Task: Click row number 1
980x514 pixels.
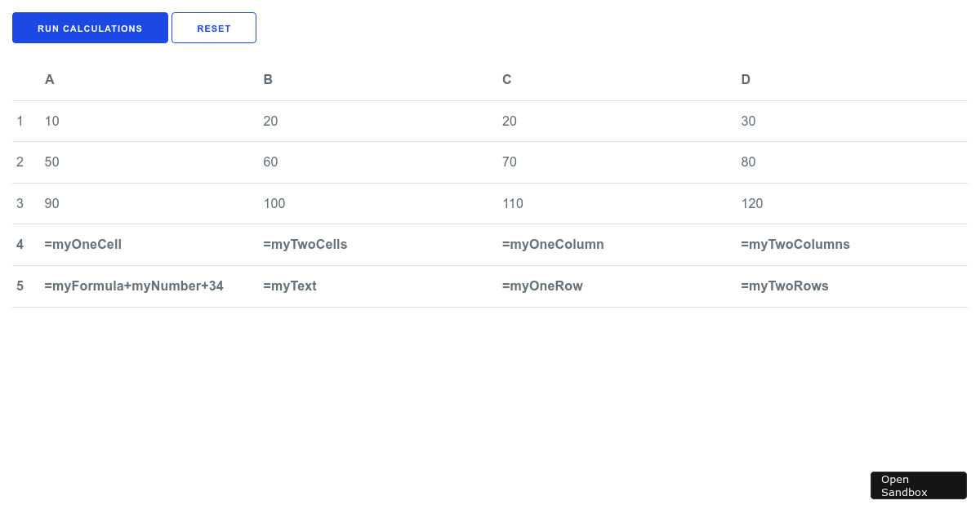Action: click(x=20, y=121)
